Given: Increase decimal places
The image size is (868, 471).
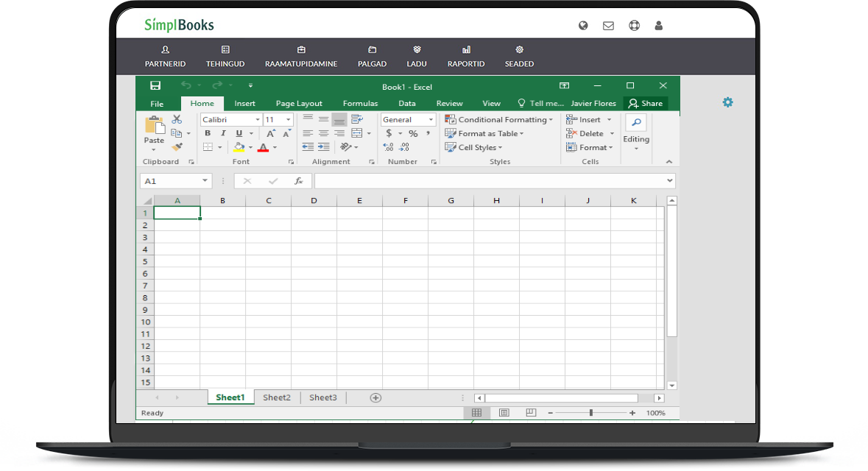Looking at the screenshot, I should [389, 147].
